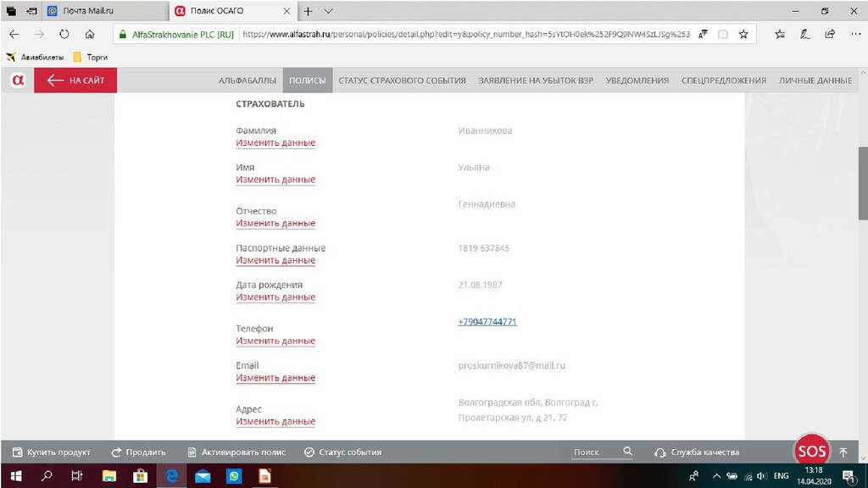The height and width of the screenshot is (488, 868).
Task: Expand the tab previews chevron
Action: click(x=328, y=11)
